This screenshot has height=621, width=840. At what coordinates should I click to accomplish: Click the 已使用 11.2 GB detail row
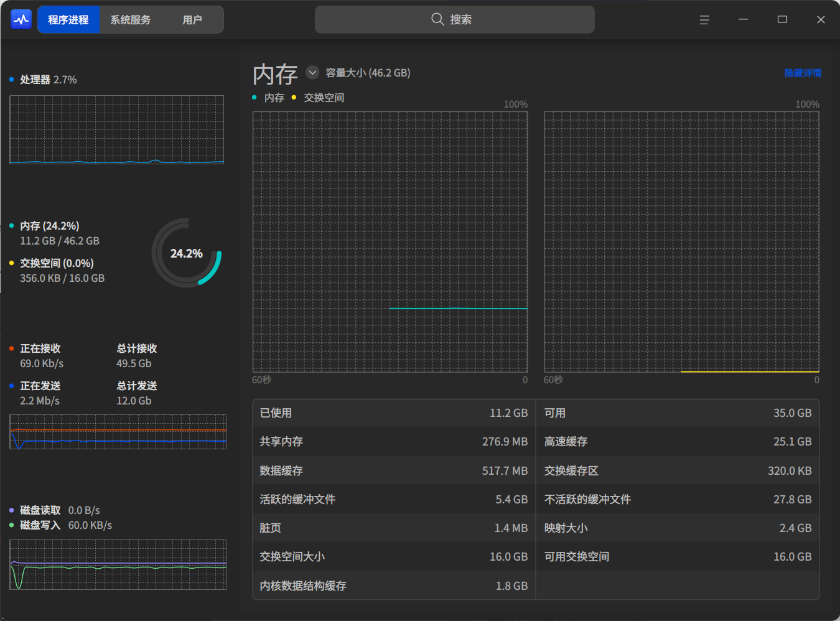click(393, 413)
